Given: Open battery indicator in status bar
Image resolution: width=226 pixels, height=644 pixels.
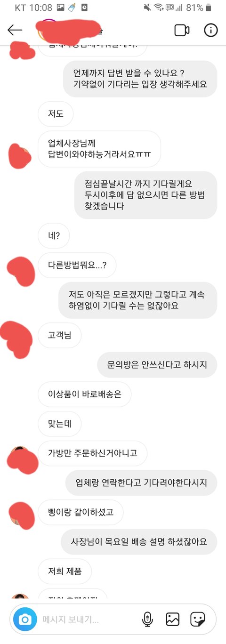Looking at the screenshot, I should click(209, 8).
